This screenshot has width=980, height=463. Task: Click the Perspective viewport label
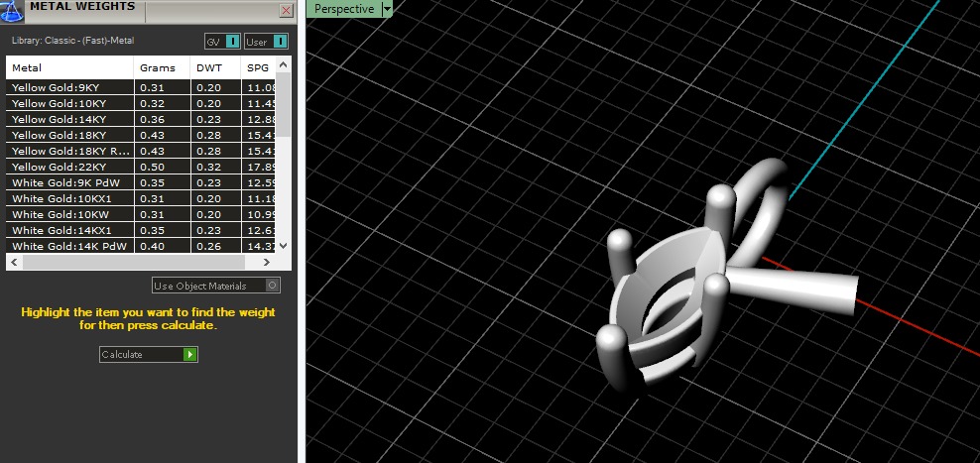pos(344,9)
